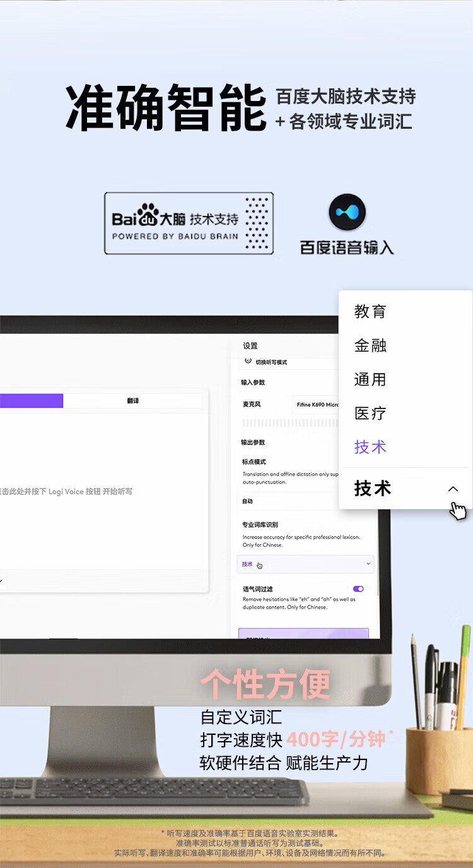Click the 400字/分钟 text
Image resolution: width=473 pixels, height=868 pixels.
[336, 740]
